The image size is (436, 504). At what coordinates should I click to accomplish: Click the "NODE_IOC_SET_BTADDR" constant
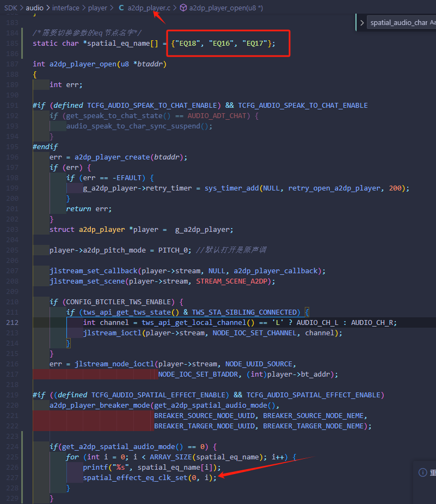[x=198, y=374]
